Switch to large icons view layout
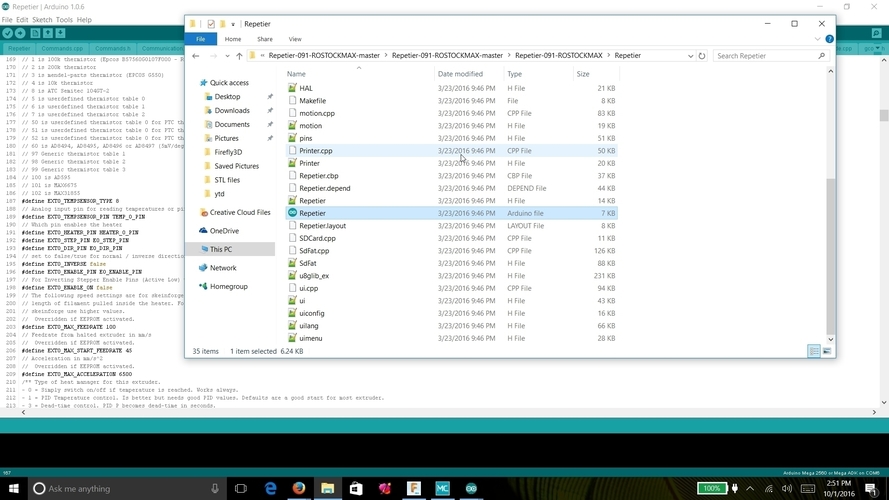Image resolution: width=889 pixels, height=500 pixels. point(827,351)
